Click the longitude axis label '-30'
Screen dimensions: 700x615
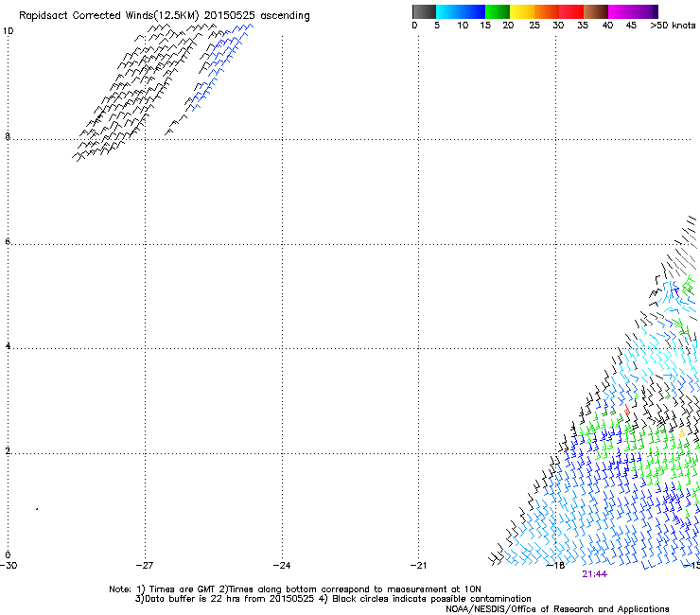point(9,565)
